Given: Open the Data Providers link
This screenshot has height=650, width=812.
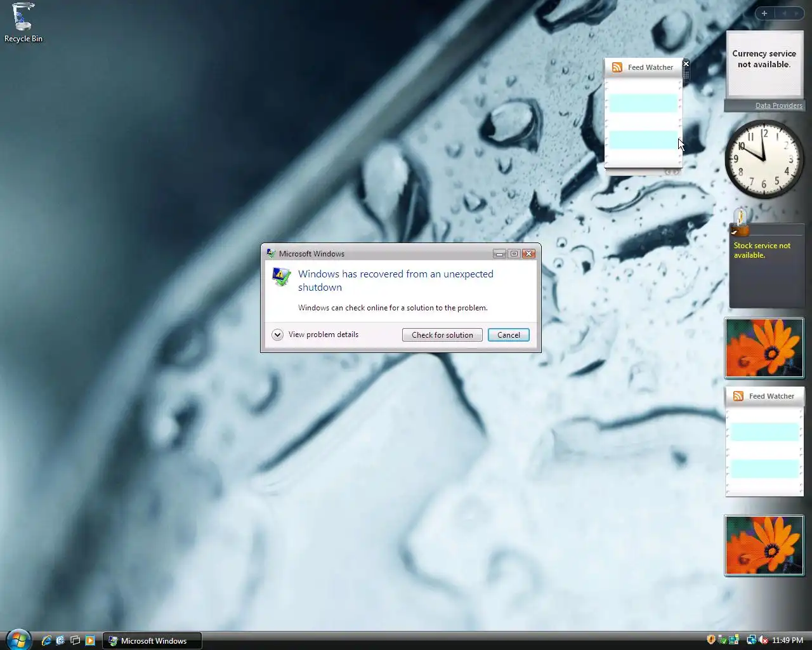Looking at the screenshot, I should click(x=779, y=105).
